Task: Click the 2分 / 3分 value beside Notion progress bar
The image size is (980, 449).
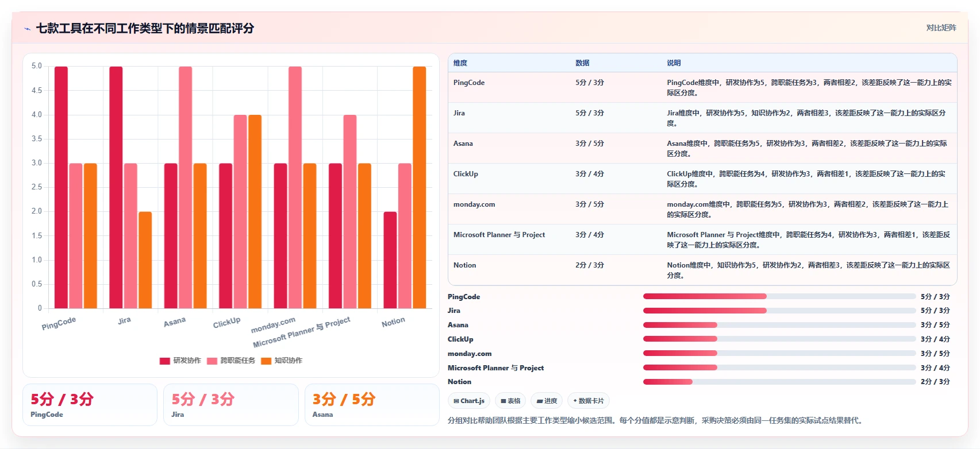Action: 935,382
